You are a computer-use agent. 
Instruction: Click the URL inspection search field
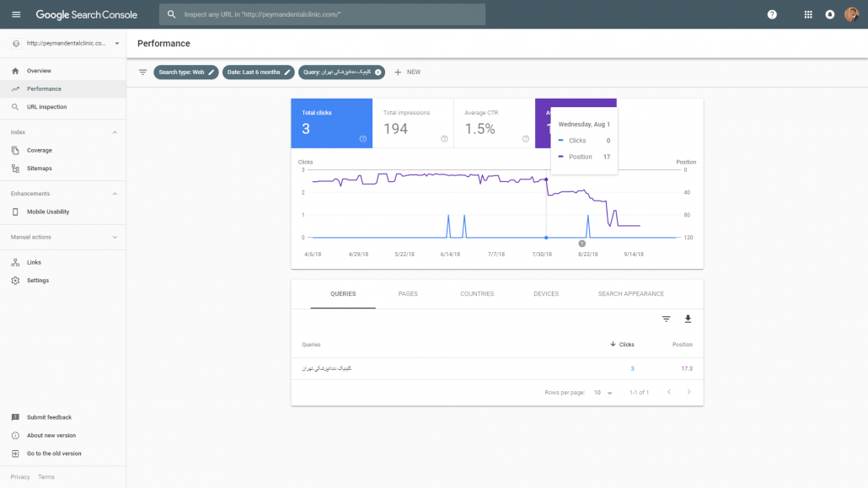324,14
